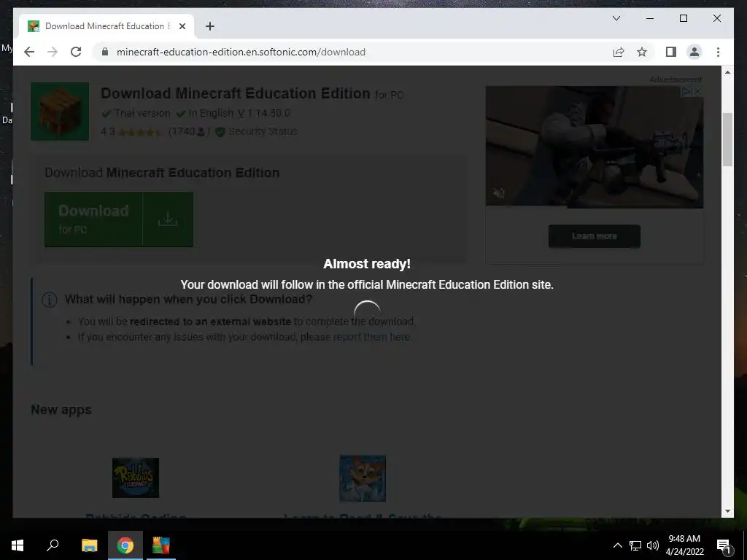Reload the current page
This screenshot has width=747, height=560.
[76, 52]
